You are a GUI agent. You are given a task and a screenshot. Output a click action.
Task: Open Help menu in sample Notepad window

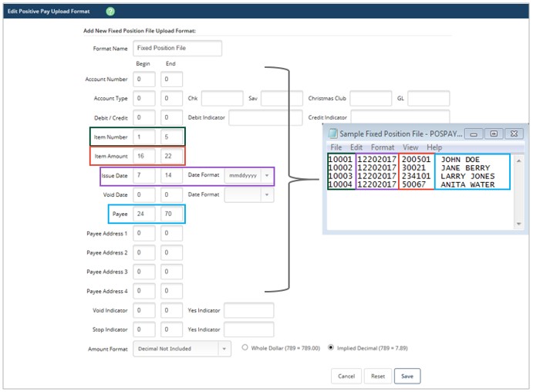(434, 147)
